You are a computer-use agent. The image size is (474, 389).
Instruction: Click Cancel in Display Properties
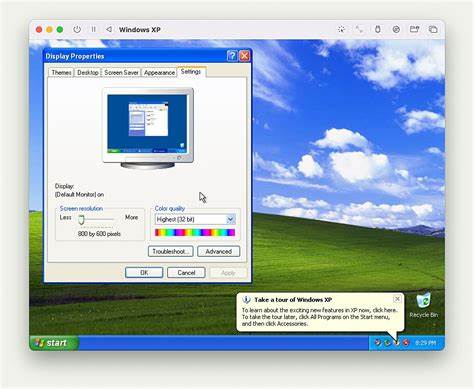(186, 272)
